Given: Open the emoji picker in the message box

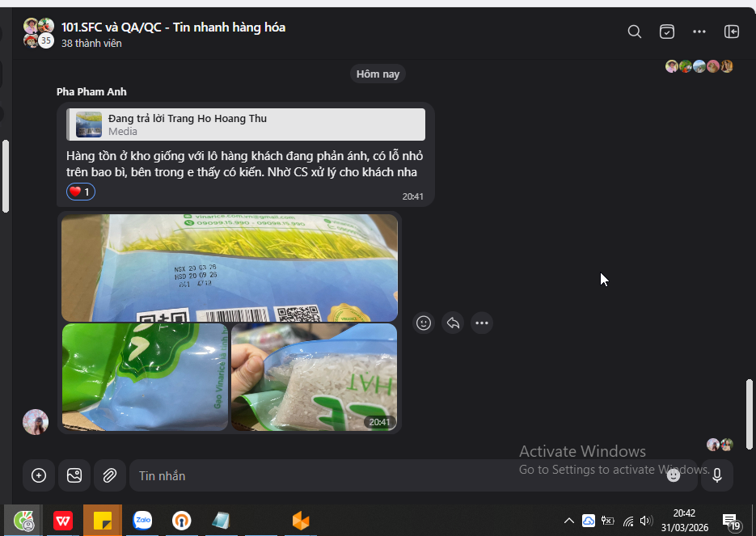Looking at the screenshot, I should 674,475.
